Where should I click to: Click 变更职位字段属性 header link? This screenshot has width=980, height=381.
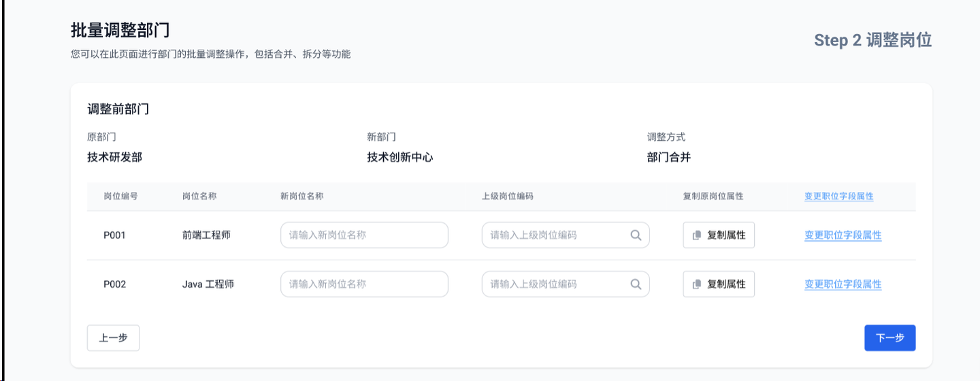(838, 196)
